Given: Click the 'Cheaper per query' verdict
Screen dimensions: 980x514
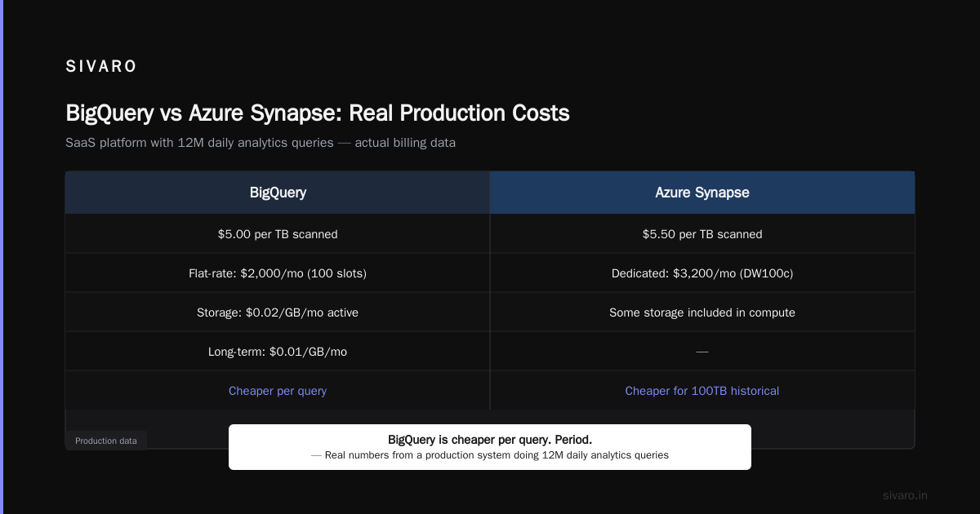Looking at the screenshot, I should [x=278, y=391].
